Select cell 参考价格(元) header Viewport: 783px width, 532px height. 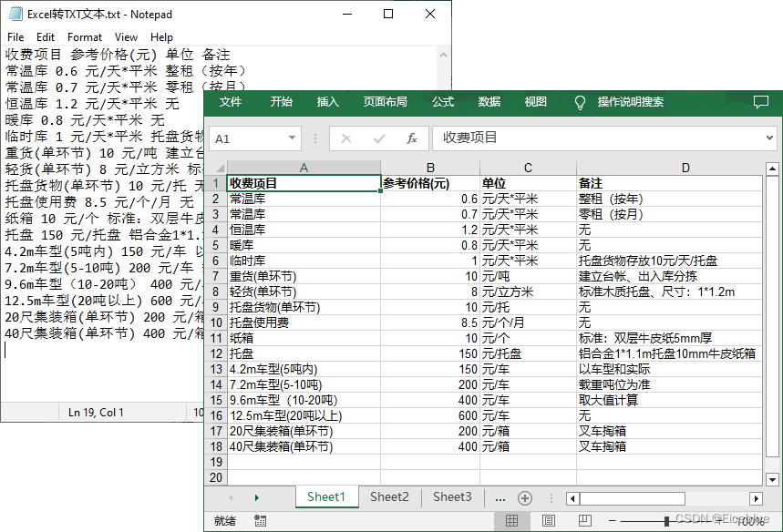tap(430, 183)
